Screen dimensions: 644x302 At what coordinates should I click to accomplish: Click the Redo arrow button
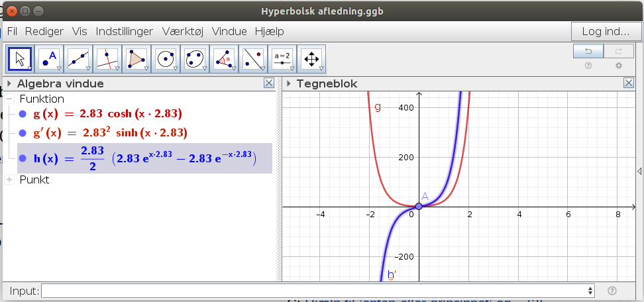click(x=619, y=51)
